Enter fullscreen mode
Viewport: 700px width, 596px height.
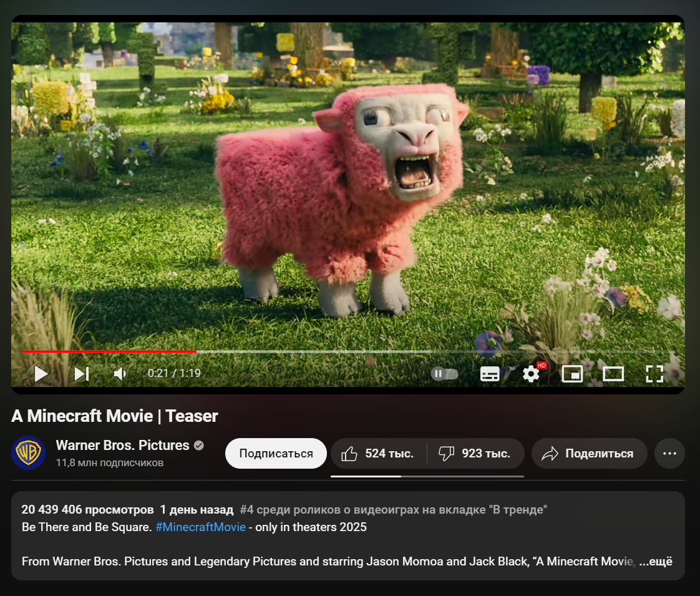click(654, 374)
